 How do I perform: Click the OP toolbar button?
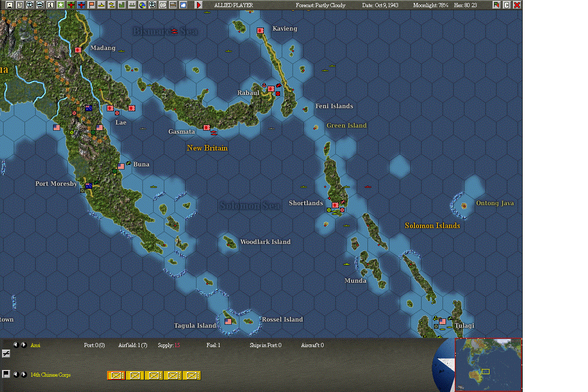pos(163,5)
